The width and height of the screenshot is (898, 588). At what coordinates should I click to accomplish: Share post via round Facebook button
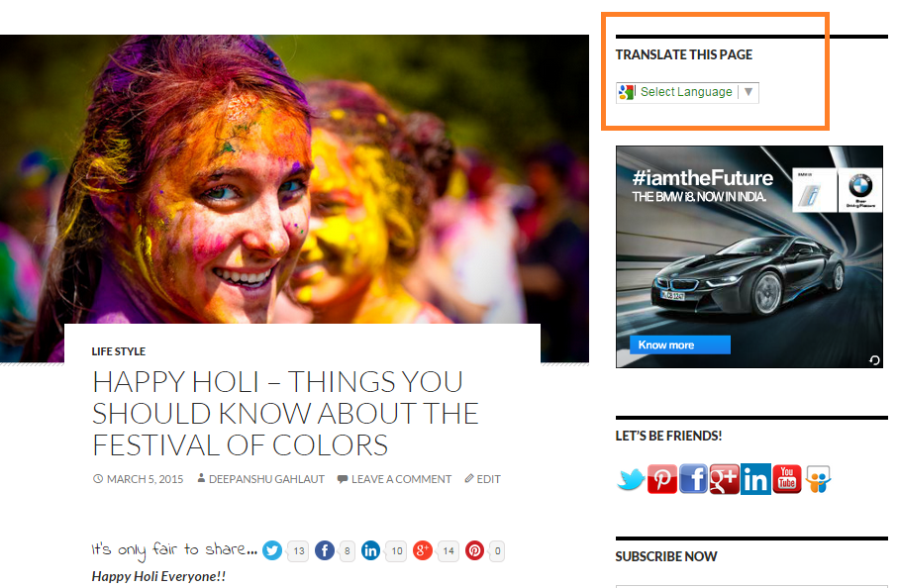coord(324,550)
